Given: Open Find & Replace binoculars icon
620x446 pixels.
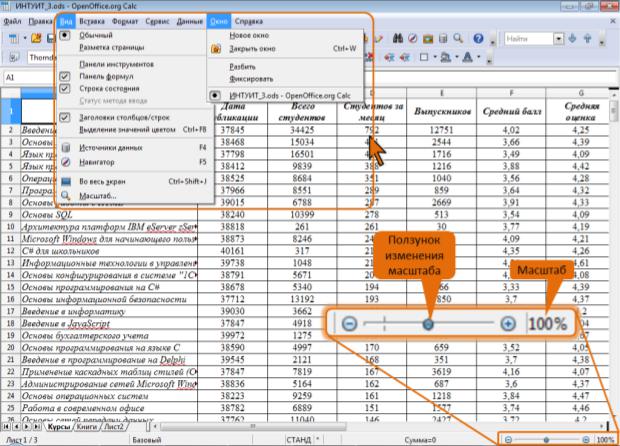Looking at the screenshot, I should 398,38.
